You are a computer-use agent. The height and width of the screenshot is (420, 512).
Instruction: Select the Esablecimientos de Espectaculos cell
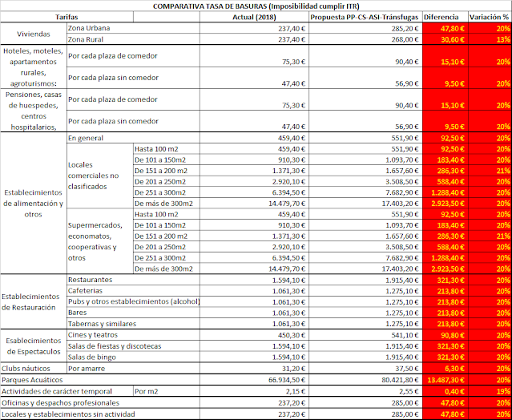(34, 346)
